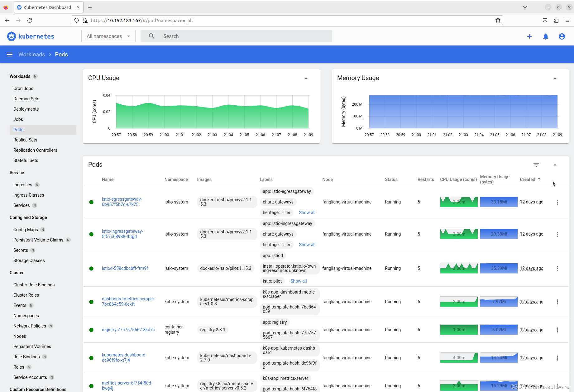Open the filter icon in Pods card
Viewport: 574px width, 392px height.
coord(536,165)
